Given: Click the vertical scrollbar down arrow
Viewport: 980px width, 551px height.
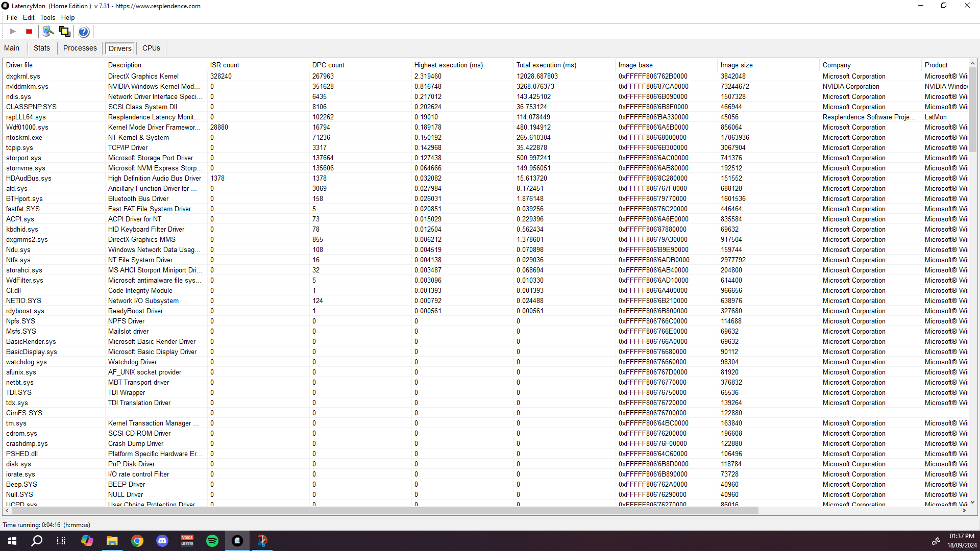Looking at the screenshot, I should pos(972,502).
